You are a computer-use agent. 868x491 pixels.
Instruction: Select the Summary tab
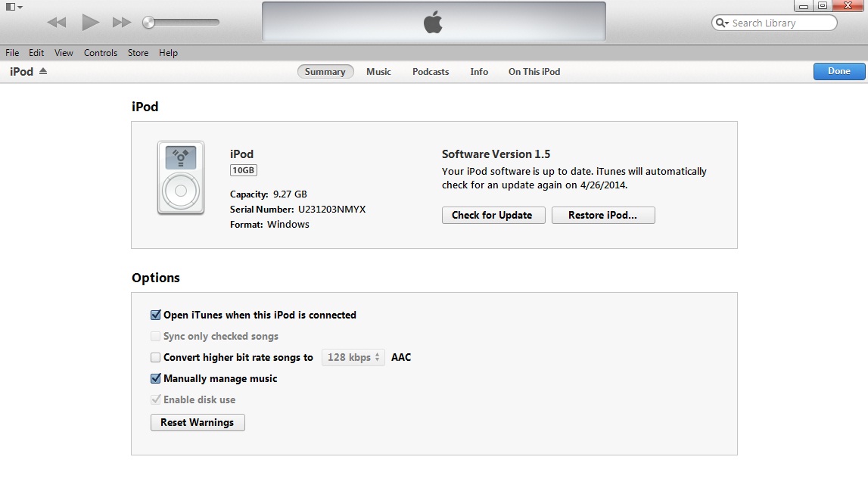tap(325, 71)
